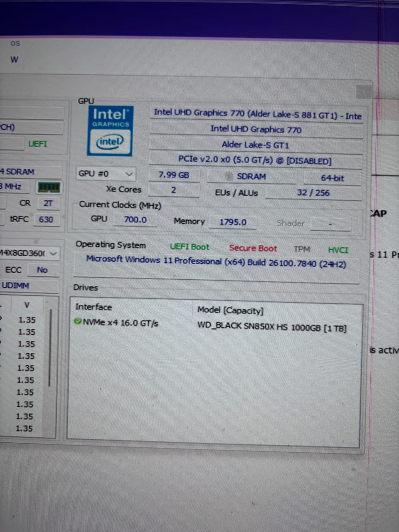Click the 64-bit bus width value
The width and height of the screenshot is (399, 532).
[332, 178]
